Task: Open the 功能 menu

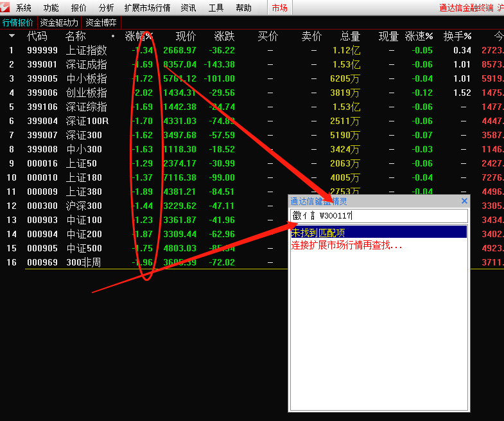Action: click(51, 8)
